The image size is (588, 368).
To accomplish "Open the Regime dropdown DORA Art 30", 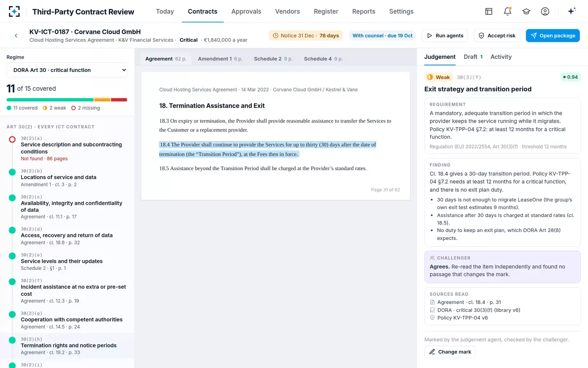I will pos(67,70).
